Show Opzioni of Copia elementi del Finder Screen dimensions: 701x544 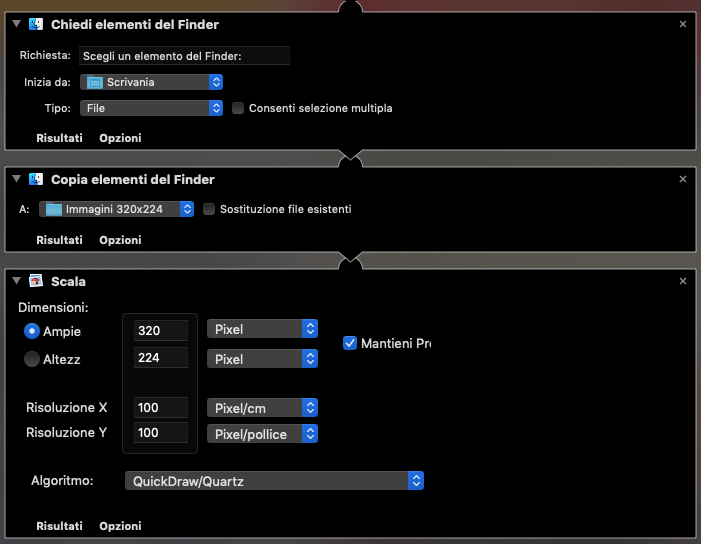pos(120,240)
